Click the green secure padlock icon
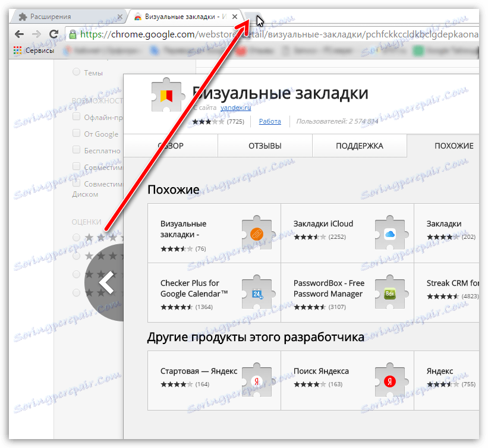 [73, 34]
